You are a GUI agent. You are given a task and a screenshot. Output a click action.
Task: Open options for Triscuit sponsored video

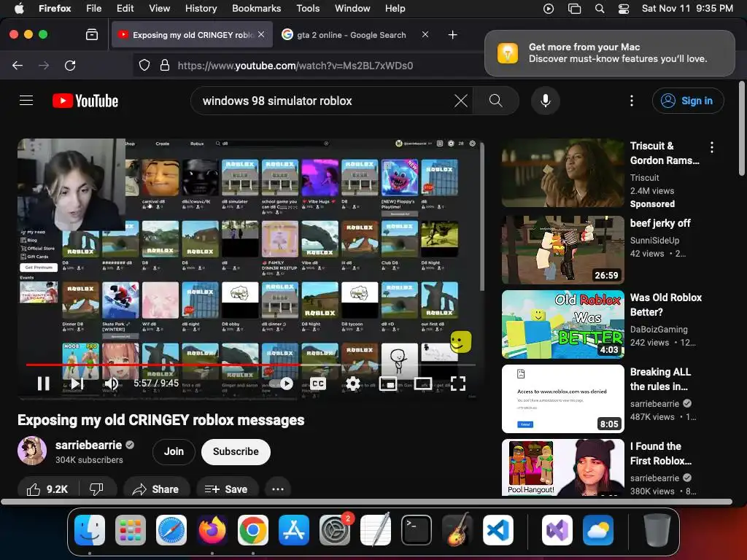[x=712, y=147]
